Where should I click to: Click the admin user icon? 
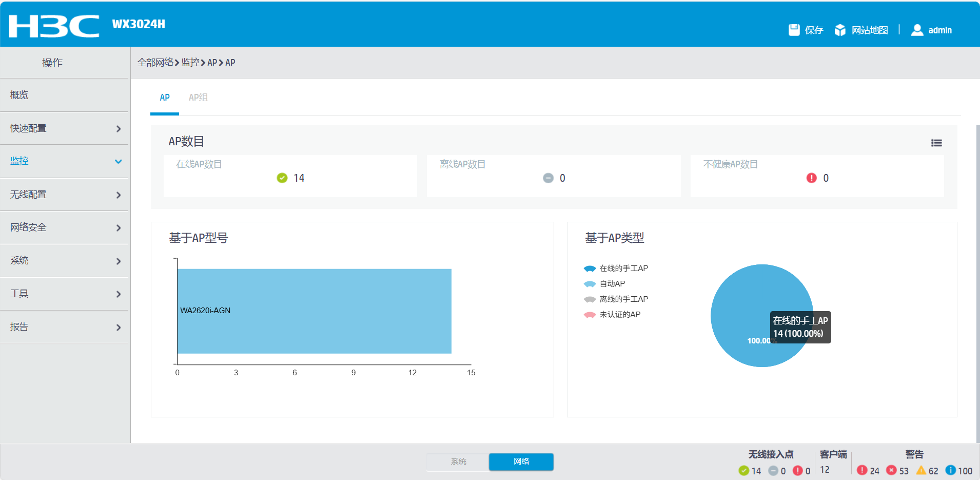point(917,30)
